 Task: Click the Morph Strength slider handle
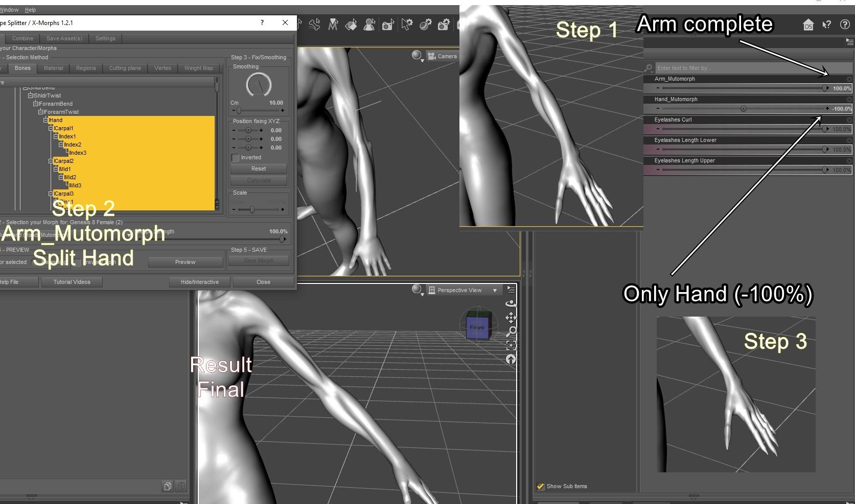tap(282, 239)
